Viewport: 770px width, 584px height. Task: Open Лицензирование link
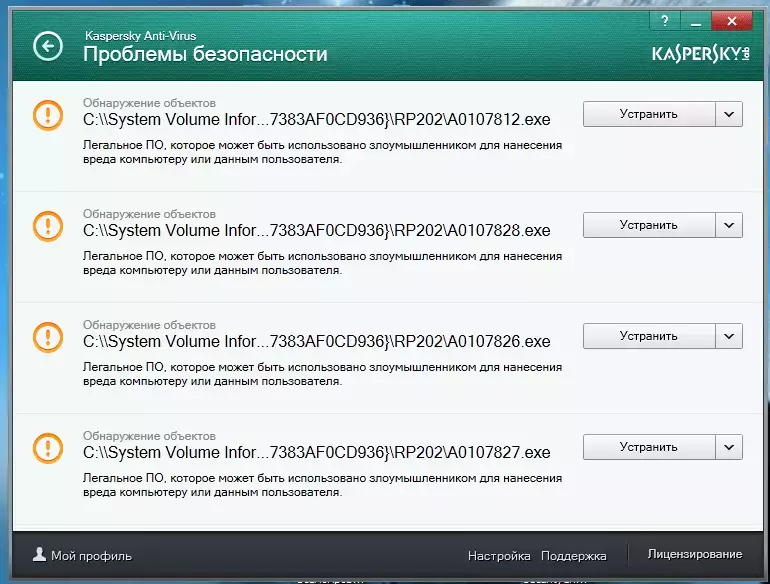695,554
